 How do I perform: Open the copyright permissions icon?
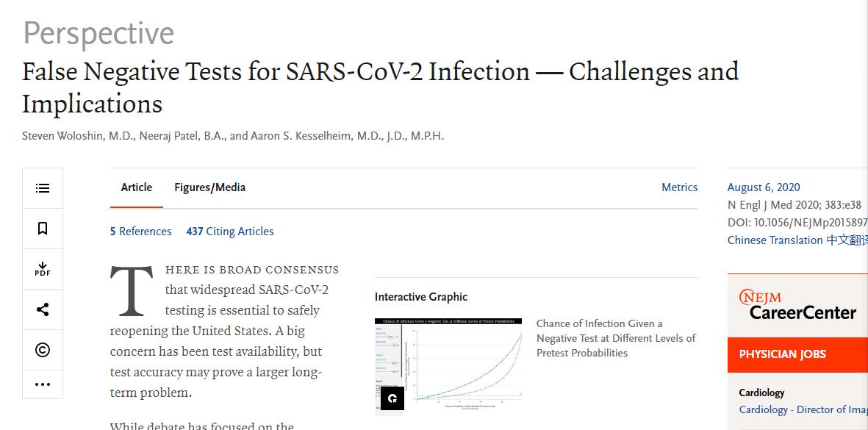tap(43, 350)
